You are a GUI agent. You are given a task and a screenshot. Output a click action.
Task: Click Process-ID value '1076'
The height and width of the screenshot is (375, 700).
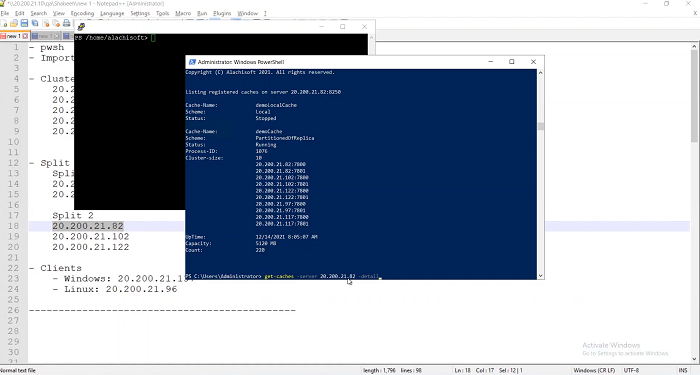point(261,151)
